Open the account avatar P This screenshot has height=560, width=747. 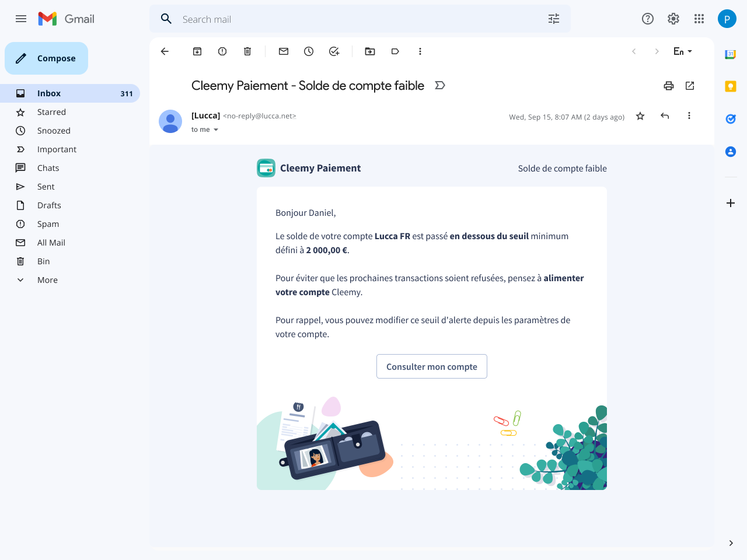click(x=727, y=19)
